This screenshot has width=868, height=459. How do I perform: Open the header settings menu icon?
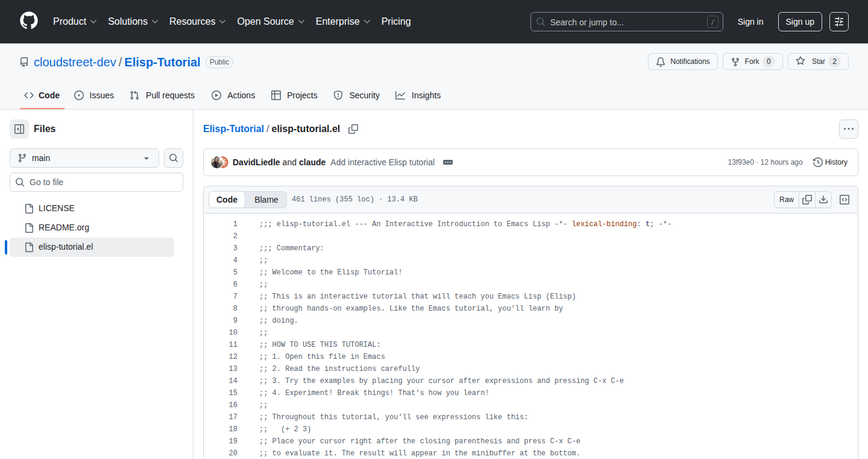[x=839, y=22]
